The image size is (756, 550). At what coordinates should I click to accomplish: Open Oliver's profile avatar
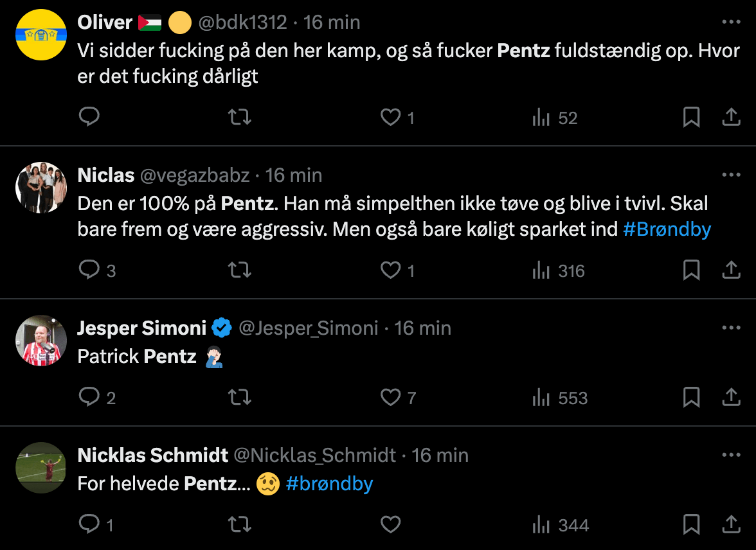pos(41,35)
